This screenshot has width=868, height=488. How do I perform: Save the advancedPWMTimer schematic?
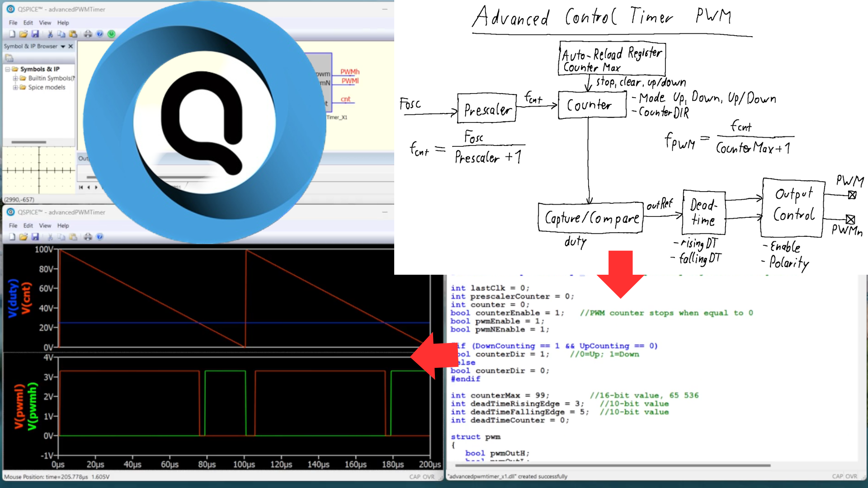[36, 34]
